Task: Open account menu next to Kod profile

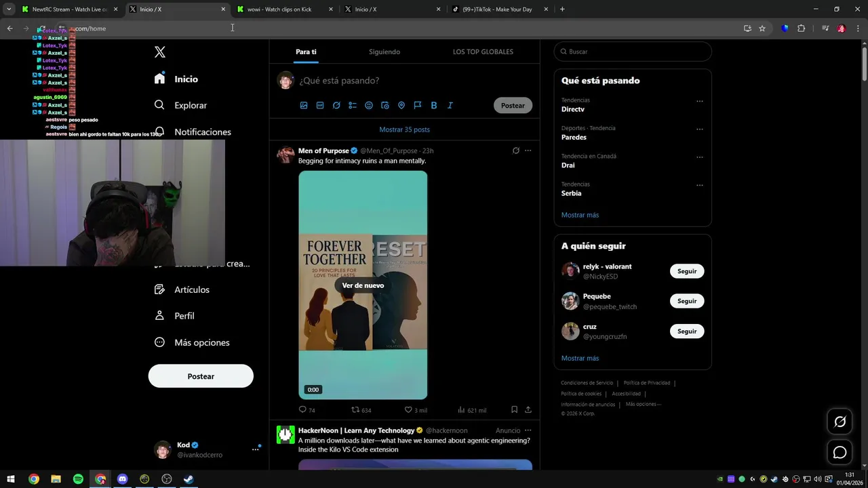Action: [x=256, y=449]
